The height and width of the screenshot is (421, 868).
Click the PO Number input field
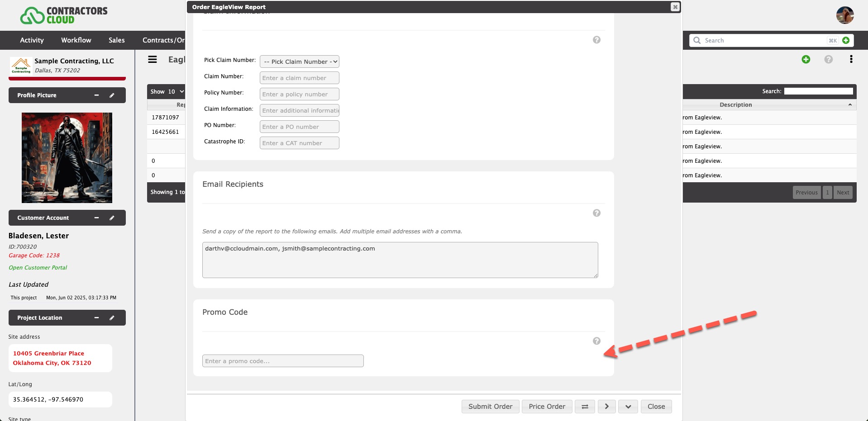[x=299, y=127]
